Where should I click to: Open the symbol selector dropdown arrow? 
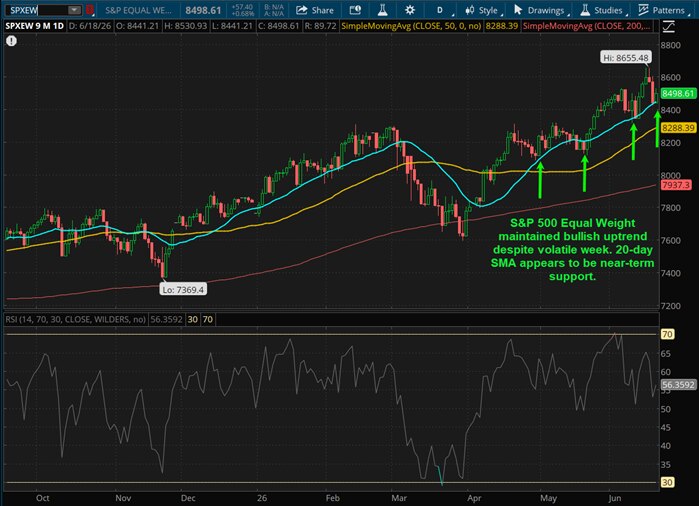coord(75,10)
